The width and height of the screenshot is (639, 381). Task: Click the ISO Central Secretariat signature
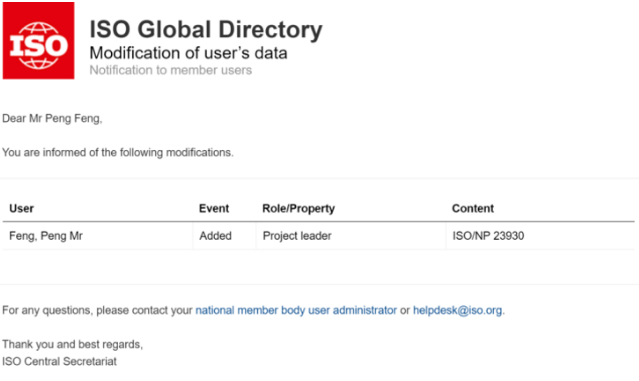click(59, 361)
